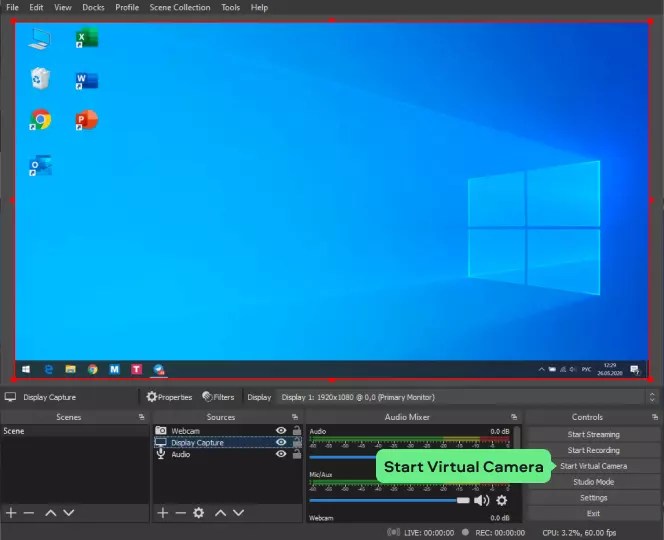Click Start Recording
Viewport: 664px width, 540px height.
593,450
